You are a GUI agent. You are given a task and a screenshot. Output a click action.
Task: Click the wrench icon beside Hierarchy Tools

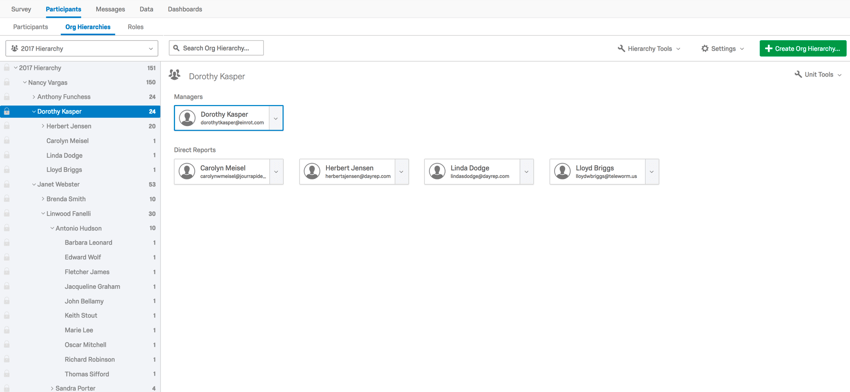click(621, 48)
